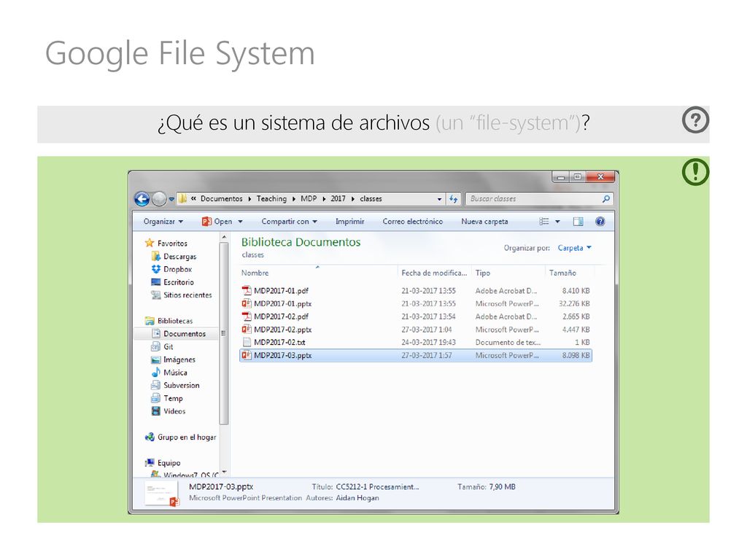Select MDP in the address breadcrumb
The image size is (747, 560).
coord(309,198)
